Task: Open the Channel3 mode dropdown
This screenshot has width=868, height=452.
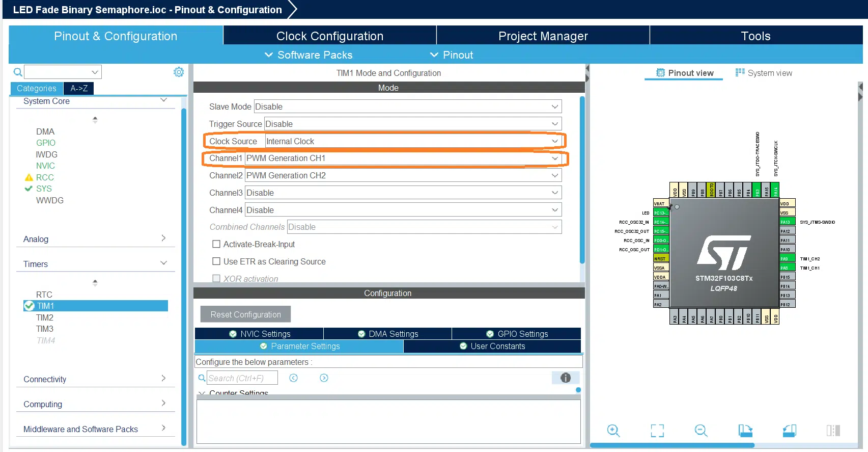Action: (x=403, y=193)
